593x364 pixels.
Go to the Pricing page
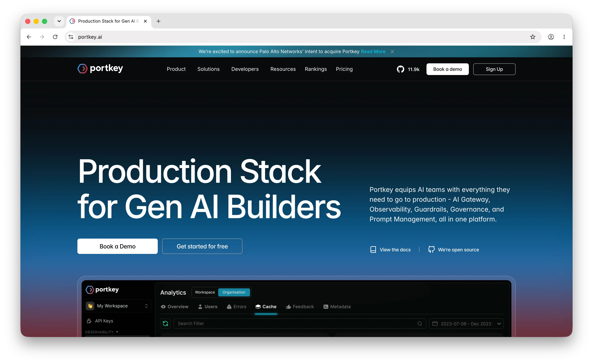(x=344, y=69)
